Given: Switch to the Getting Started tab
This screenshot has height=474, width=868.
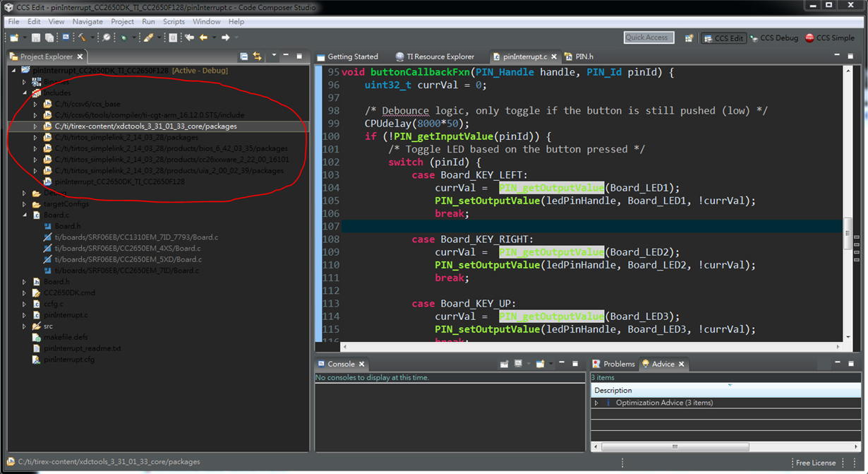Looking at the screenshot, I should coord(346,57).
